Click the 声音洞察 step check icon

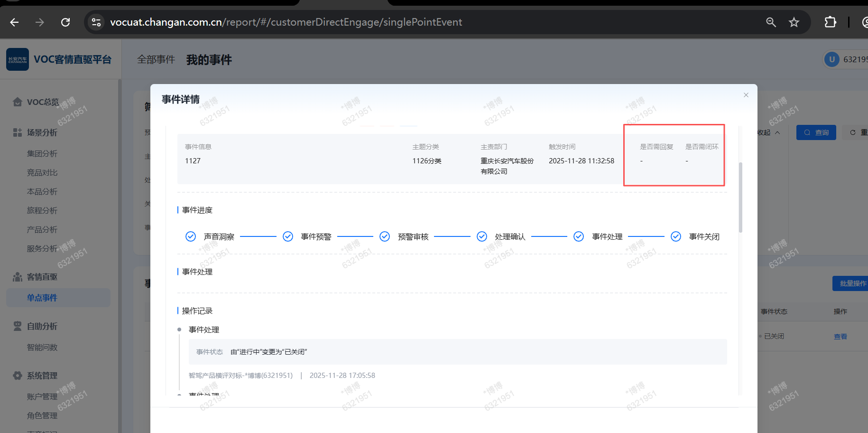pyautogui.click(x=191, y=236)
